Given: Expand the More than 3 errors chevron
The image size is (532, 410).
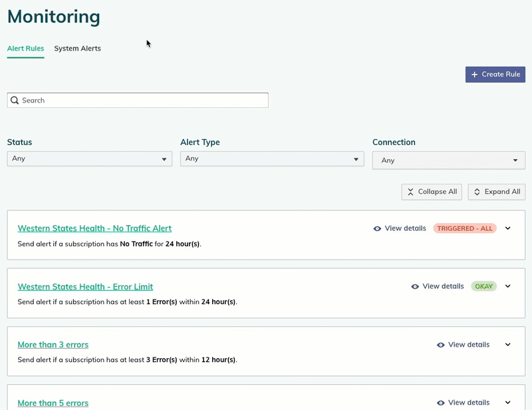Looking at the screenshot, I should point(507,345).
